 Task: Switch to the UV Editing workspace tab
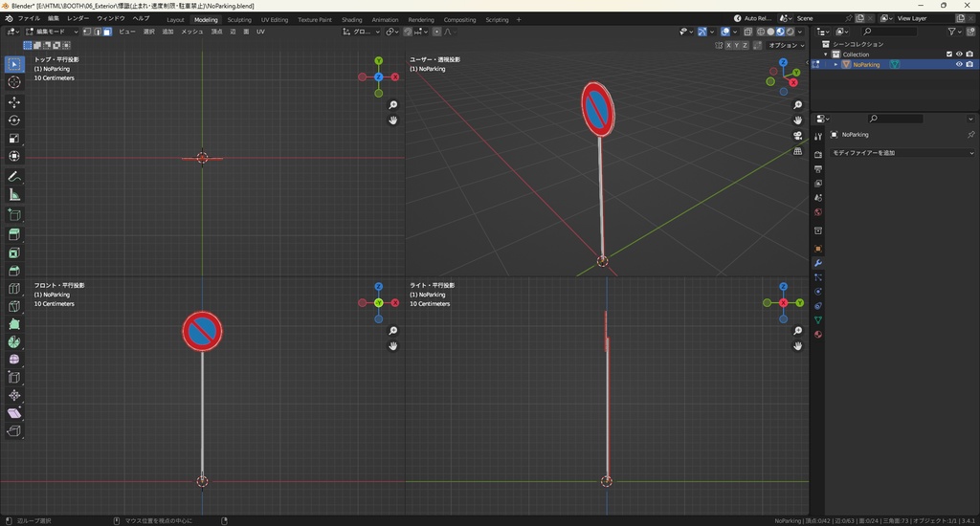[273, 19]
